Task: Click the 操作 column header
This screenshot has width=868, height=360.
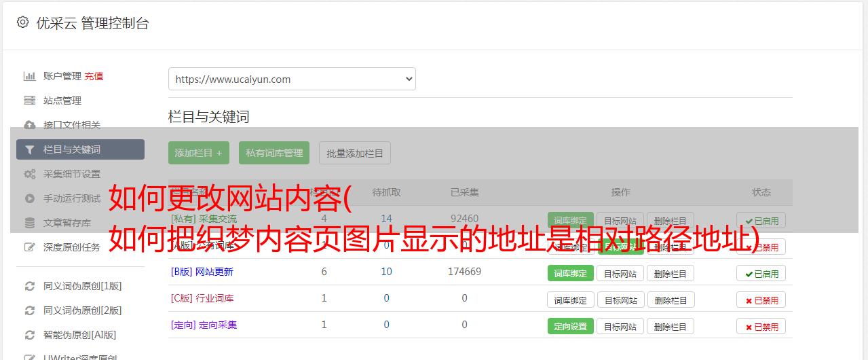Action: click(620, 192)
